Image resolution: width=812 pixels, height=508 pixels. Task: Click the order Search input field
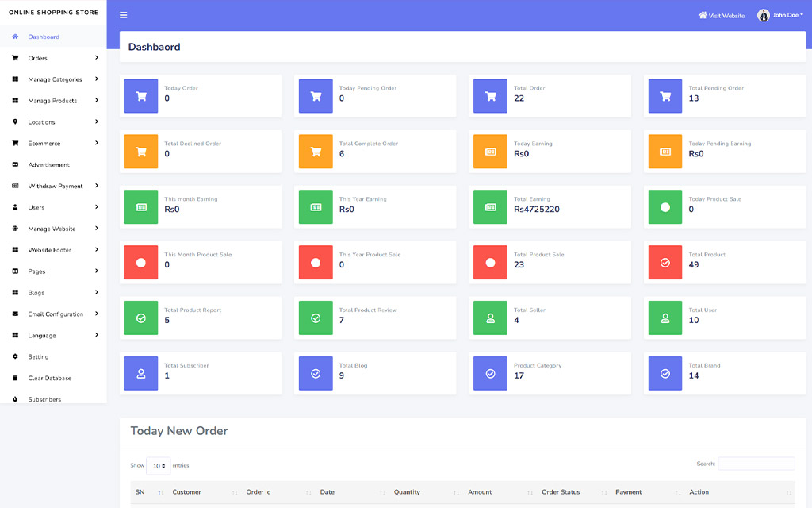[756, 464]
